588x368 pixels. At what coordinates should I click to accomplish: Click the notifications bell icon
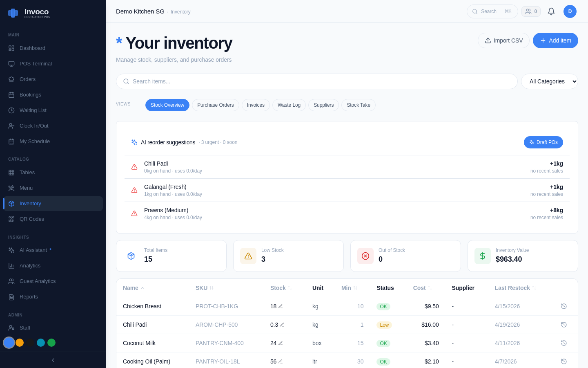tap(551, 11)
